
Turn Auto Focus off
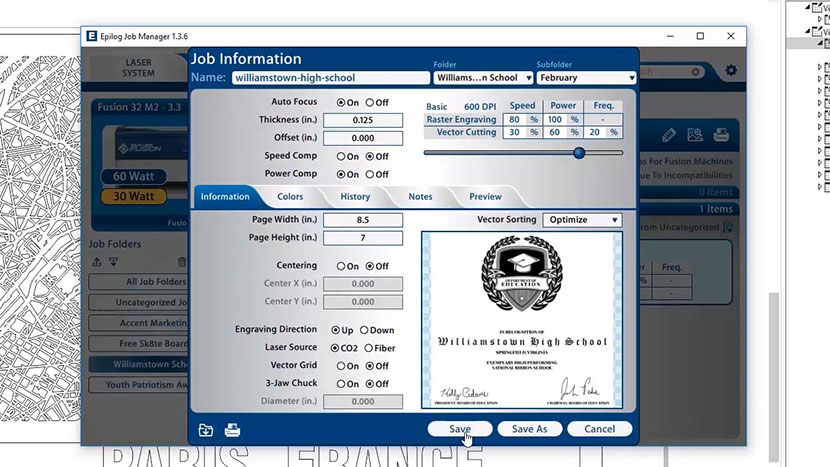370,103
